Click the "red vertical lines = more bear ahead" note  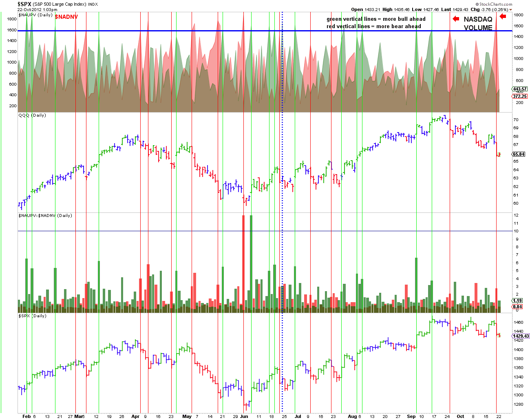[x=374, y=27]
